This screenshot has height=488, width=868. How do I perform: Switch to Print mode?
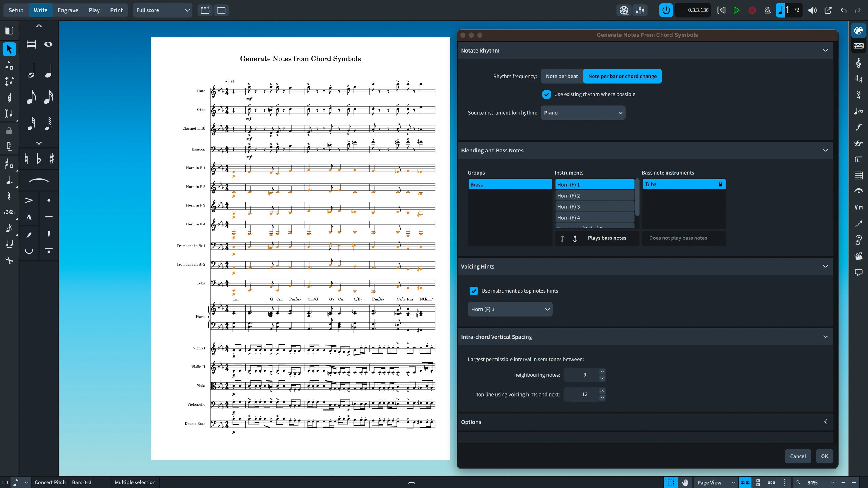(x=116, y=10)
